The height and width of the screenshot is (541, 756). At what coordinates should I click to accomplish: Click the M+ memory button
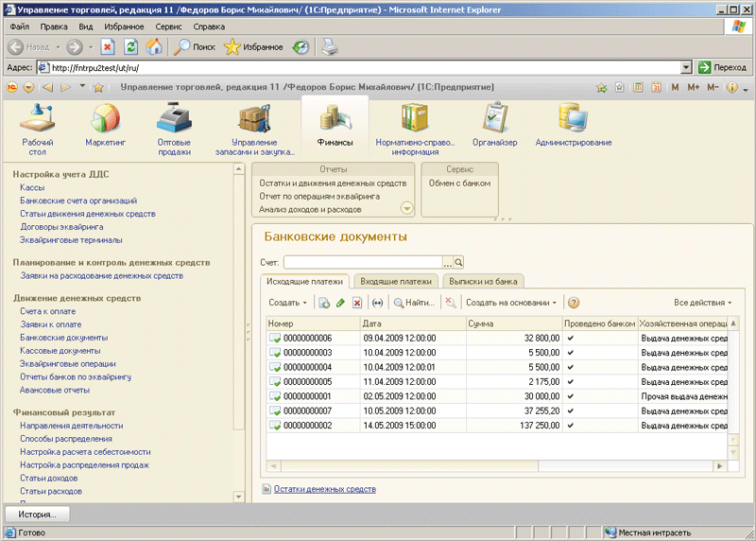pos(694,87)
